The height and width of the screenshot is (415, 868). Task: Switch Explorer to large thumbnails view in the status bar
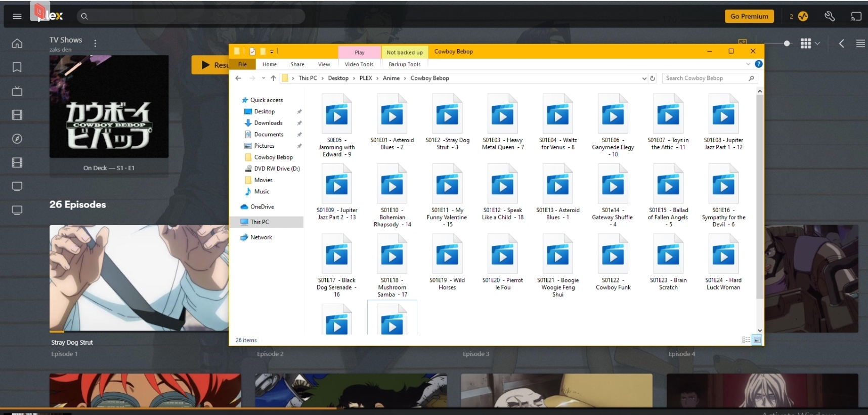pos(757,340)
